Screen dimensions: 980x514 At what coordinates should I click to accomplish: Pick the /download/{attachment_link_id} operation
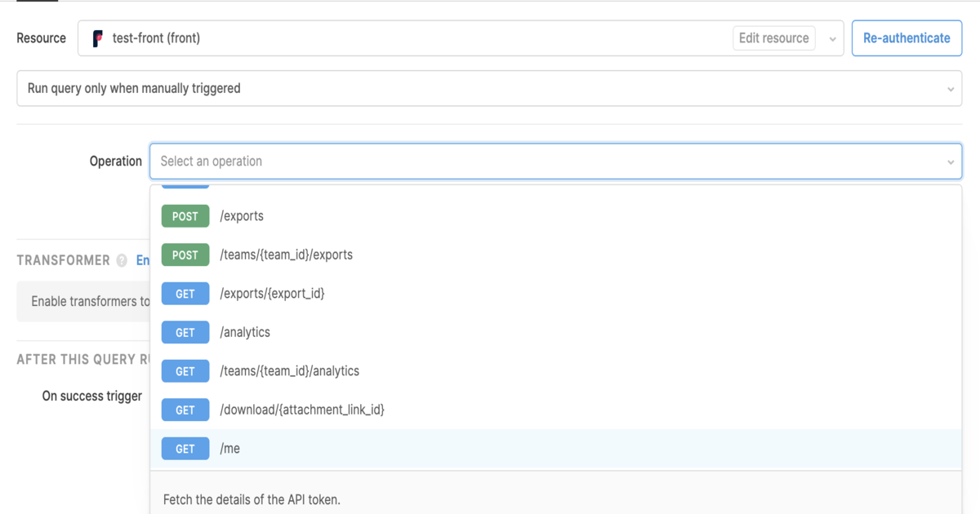(301, 410)
